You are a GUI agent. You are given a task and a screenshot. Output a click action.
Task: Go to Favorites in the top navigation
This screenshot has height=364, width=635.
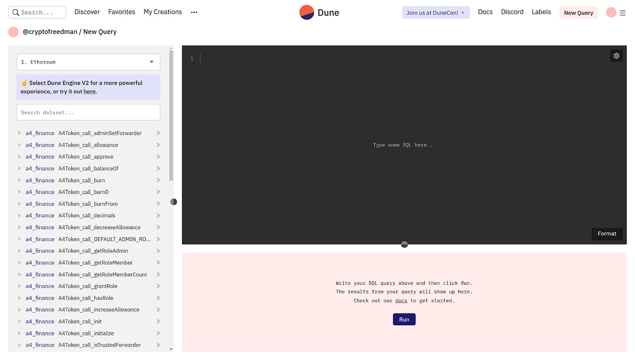pos(122,12)
